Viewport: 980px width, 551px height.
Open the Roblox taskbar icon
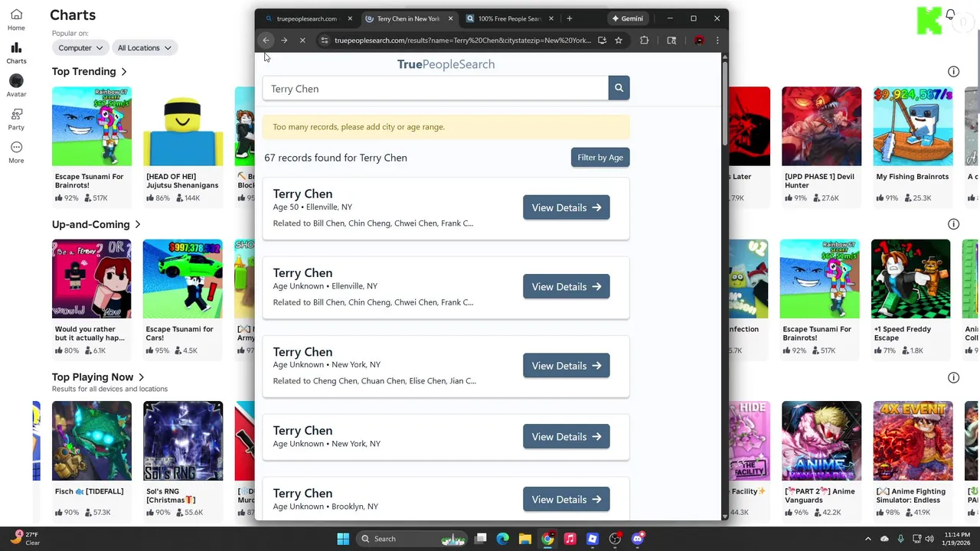(593, 539)
